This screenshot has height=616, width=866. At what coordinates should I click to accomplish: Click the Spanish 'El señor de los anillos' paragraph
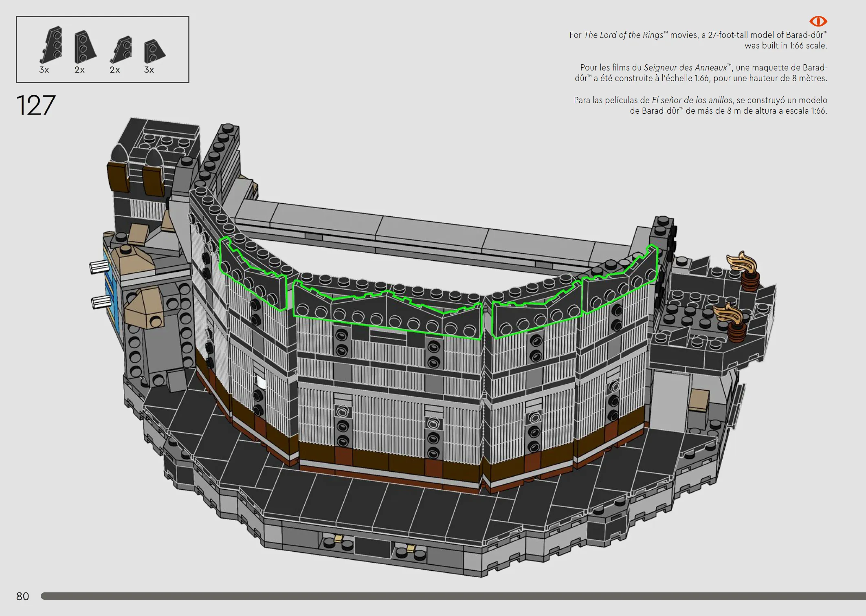coord(700,105)
